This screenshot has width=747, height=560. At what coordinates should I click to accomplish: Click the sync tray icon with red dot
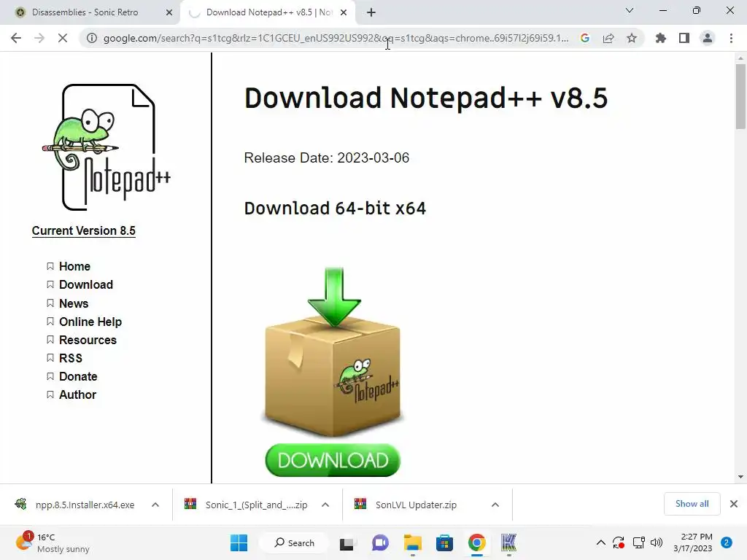[619, 542]
